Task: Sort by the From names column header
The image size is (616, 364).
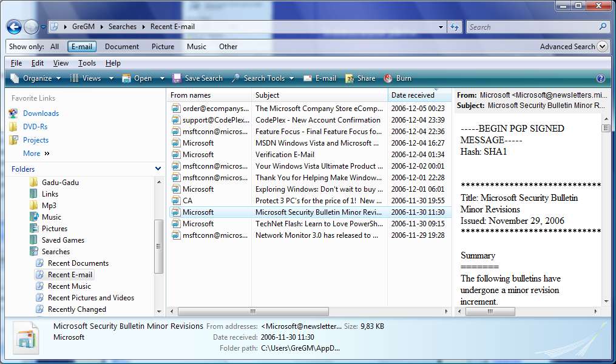Action: pyautogui.click(x=209, y=95)
